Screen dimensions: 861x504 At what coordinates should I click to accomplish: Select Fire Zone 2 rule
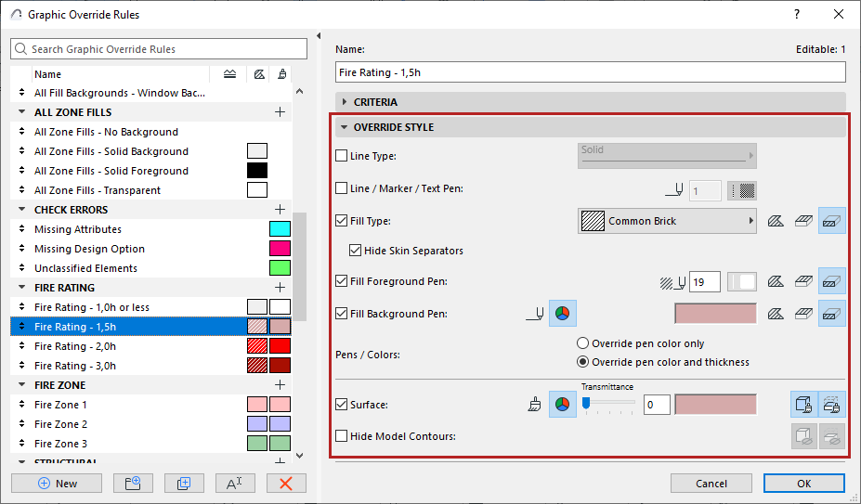(x=151, y=424)
